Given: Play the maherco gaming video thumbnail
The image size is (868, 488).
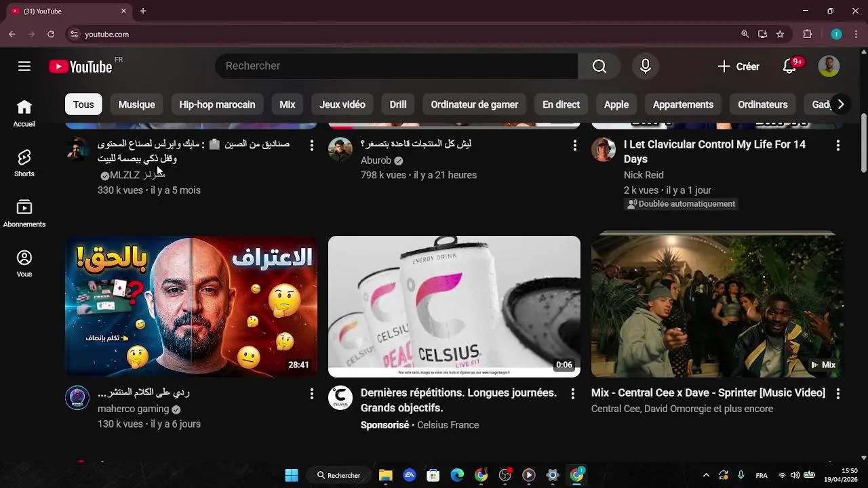Looking at the screenshot, I should pos(191,306).
